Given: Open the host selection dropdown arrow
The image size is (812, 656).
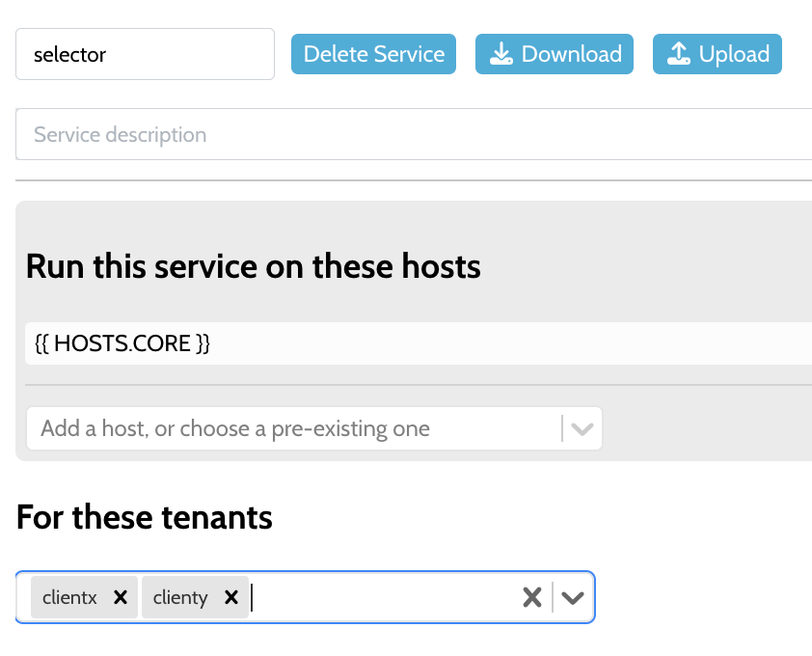Looking at the screenshot, I should click(582, 428).
